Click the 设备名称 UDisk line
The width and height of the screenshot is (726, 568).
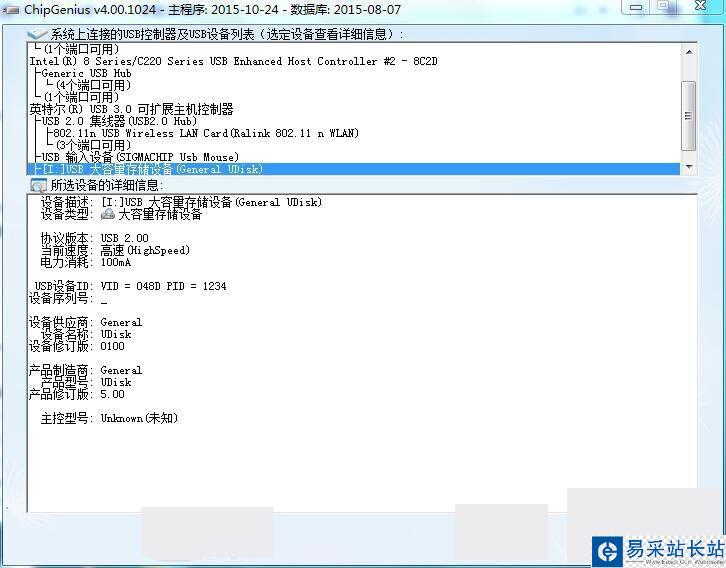click(86, 334)
